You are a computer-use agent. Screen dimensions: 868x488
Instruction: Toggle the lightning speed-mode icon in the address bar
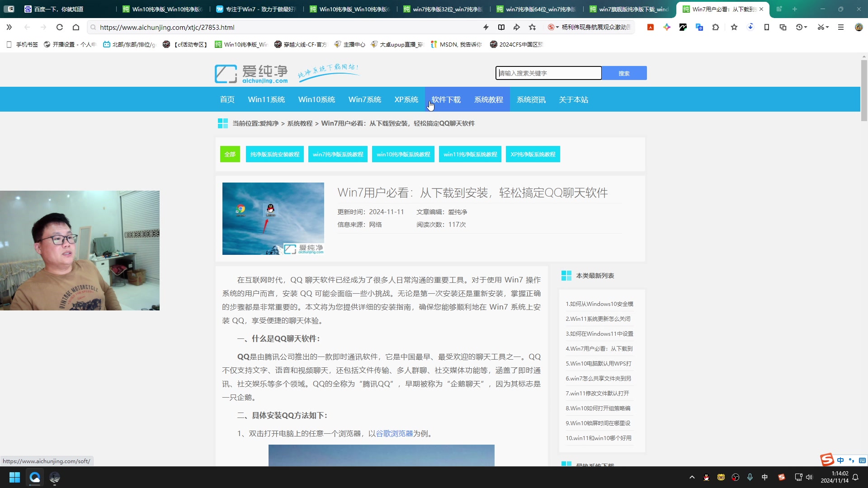click(x=486, y=27)
